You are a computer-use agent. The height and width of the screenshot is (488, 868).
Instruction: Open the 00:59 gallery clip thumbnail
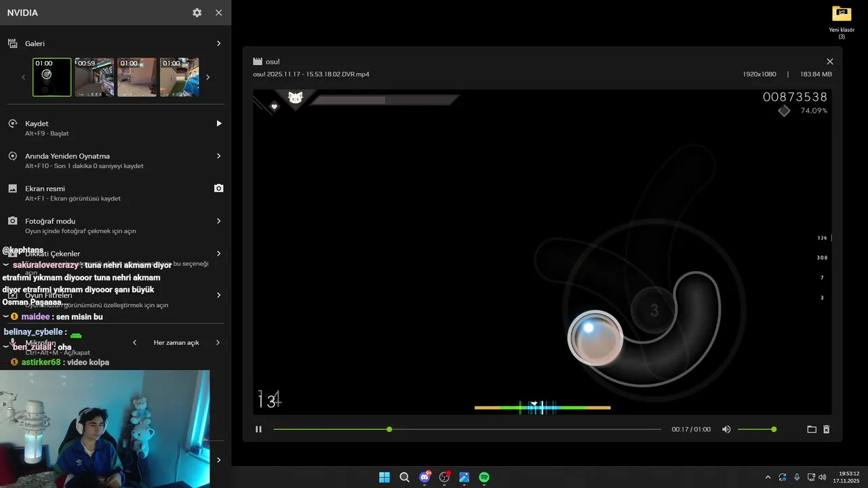(x=94, y=77)
